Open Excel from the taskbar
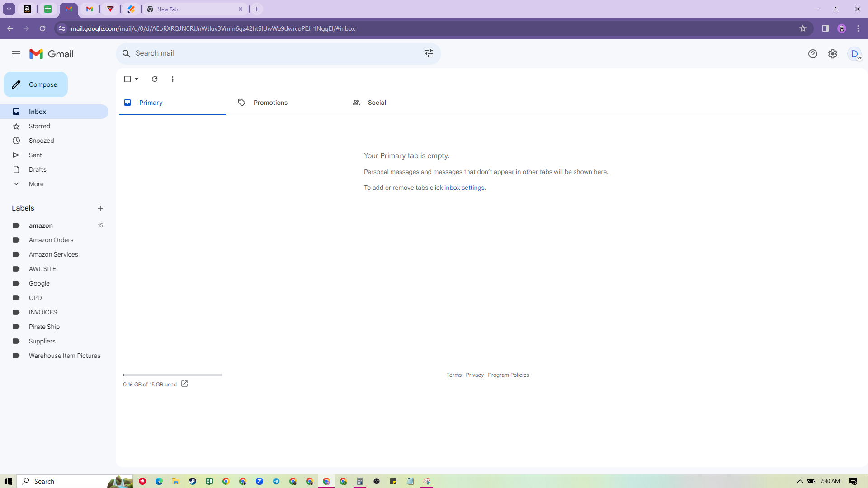The height and width of the screenshot is (488, 868). (209, 481)
